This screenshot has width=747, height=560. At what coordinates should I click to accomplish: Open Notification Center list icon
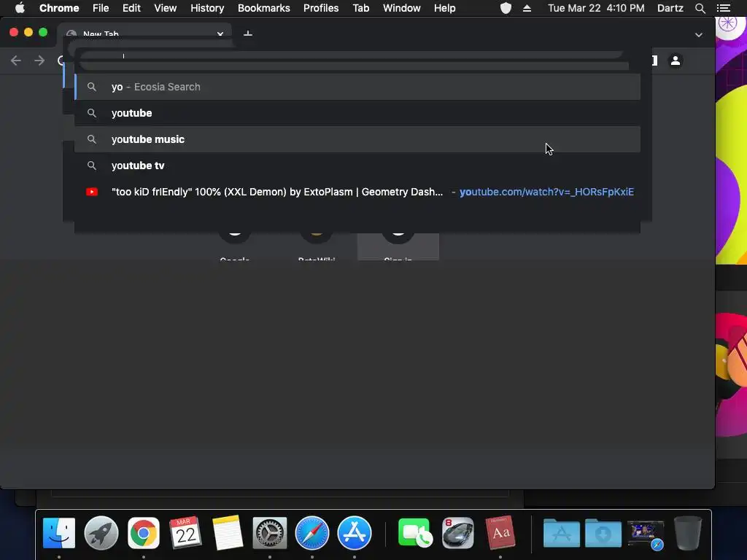point(724,8)
